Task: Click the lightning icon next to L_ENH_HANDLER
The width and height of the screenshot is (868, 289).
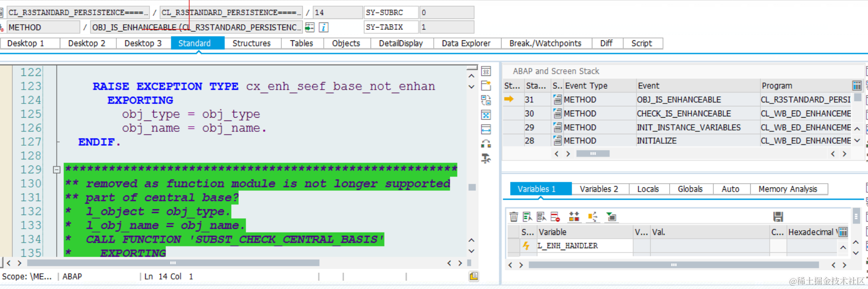Action: click(x=526, y=246)
